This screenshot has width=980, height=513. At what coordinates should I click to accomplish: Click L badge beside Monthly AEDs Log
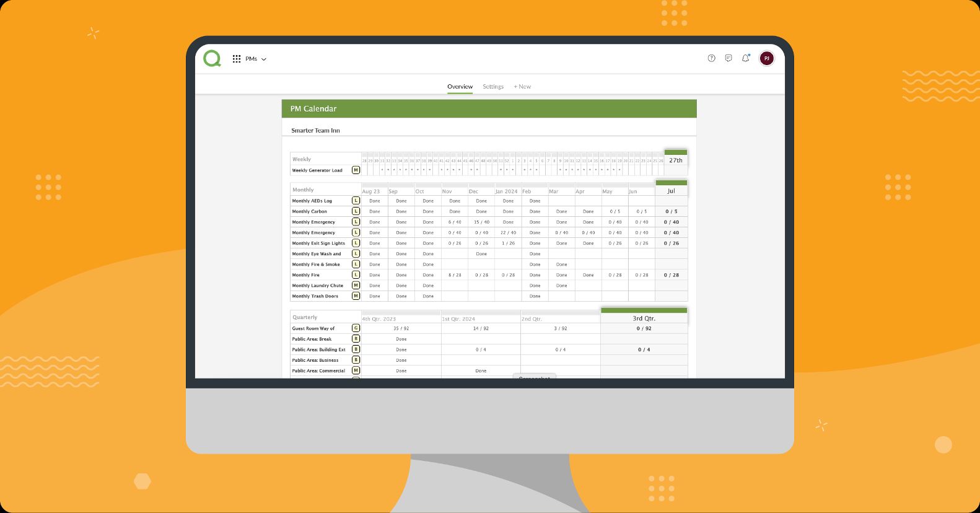[x=356, y=201]
